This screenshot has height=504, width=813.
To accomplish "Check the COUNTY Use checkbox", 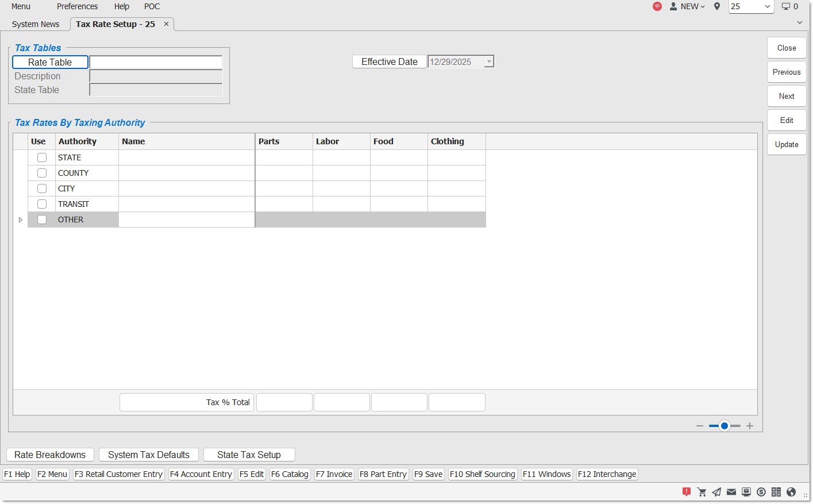I will click(x=42, y=173).
